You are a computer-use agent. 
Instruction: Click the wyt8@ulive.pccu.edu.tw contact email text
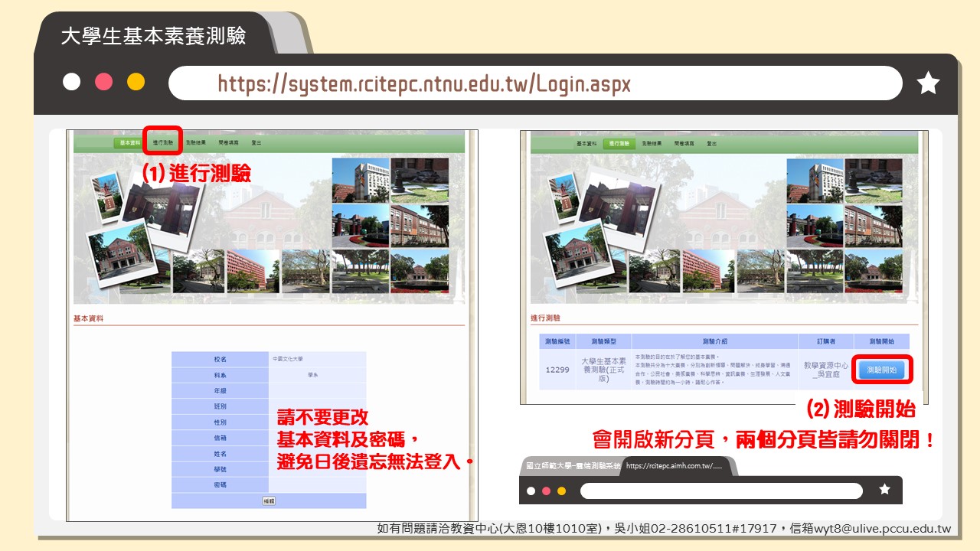pyautogui.click(x=884, y=529)
